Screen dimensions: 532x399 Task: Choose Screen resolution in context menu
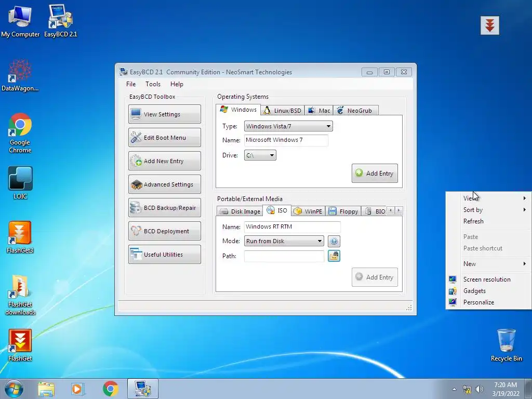click(x=488, y=279)
